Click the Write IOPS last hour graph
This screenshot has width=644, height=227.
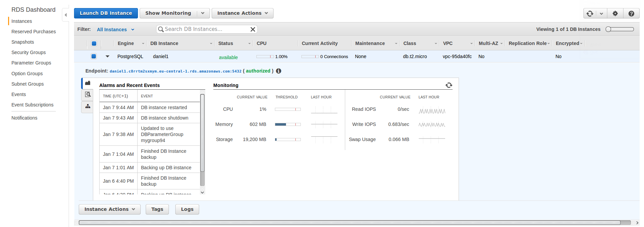coord(432,125)
